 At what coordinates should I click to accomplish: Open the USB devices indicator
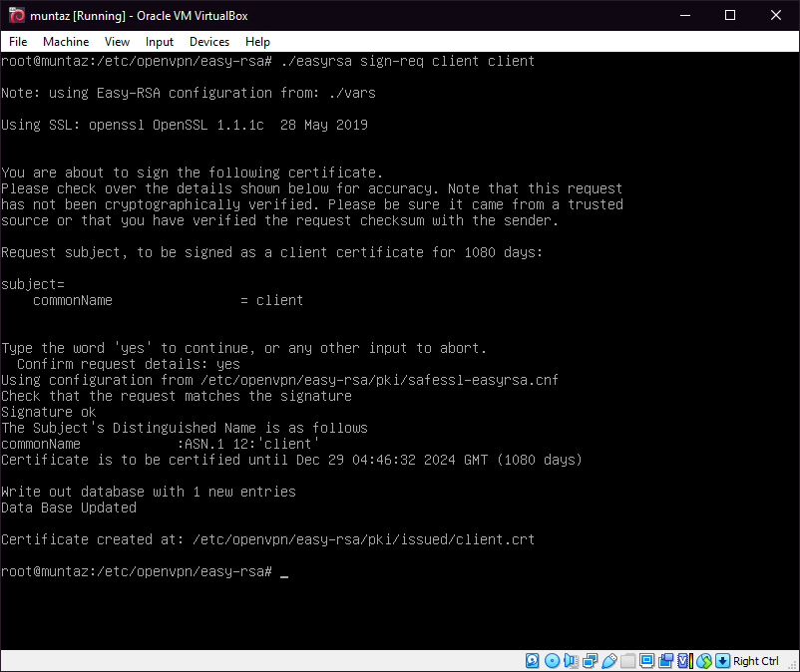pos(609,661)
